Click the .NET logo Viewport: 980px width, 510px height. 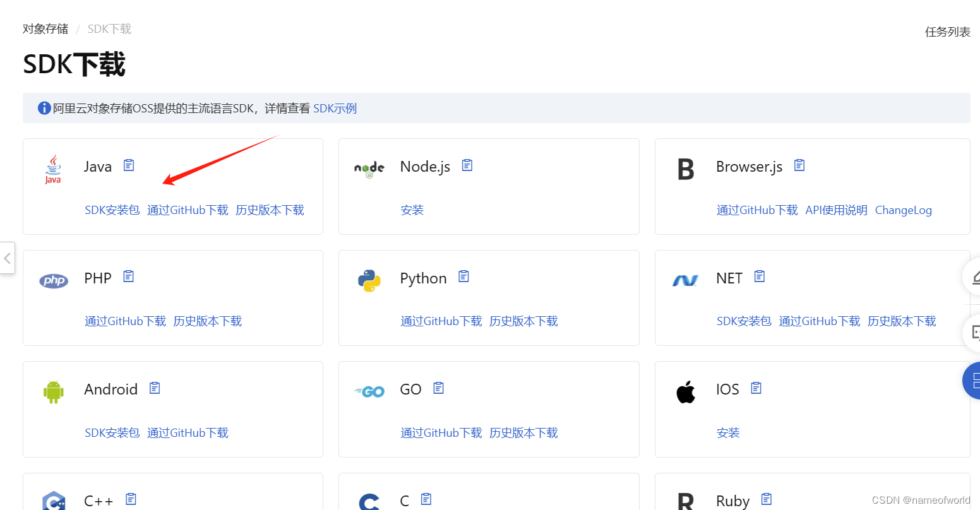pos(685,280)
